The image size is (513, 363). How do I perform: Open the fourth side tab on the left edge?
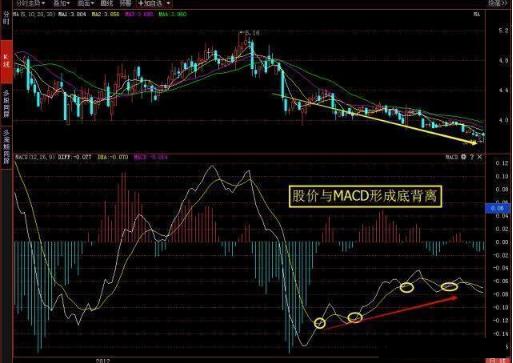pyautogui.click(x=6, y=147)
